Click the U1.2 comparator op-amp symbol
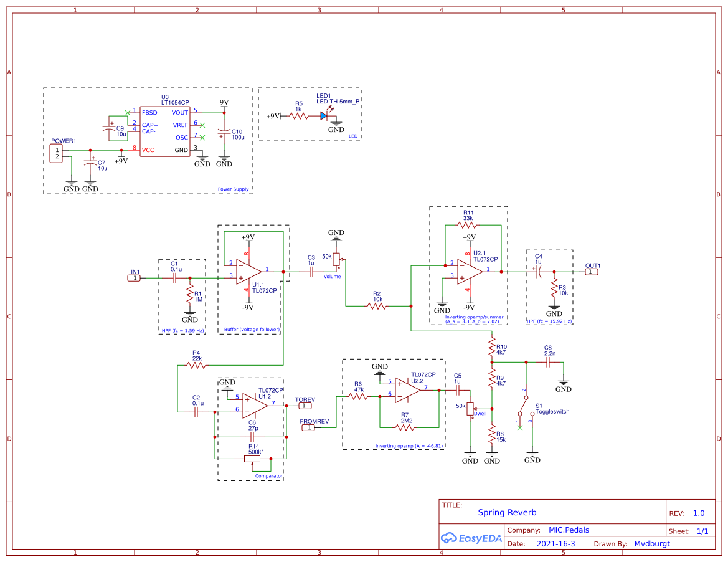The width and height of the screenshot is (728, 562). [x=255, y=404]
